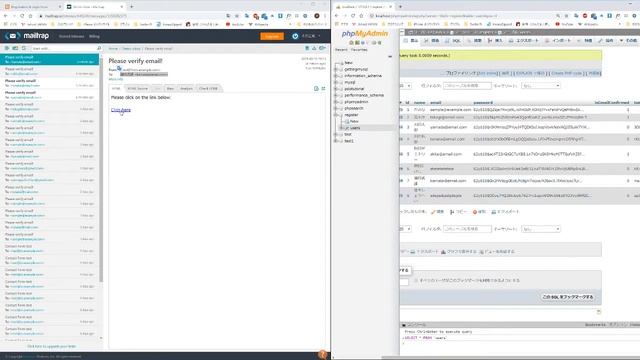Open the Favorites tab in phpMyAdmin navigation

pos(359,50)
